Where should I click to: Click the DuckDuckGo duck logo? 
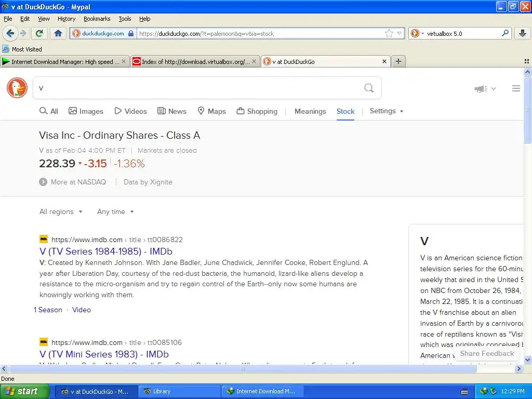[x=17, y=88]
